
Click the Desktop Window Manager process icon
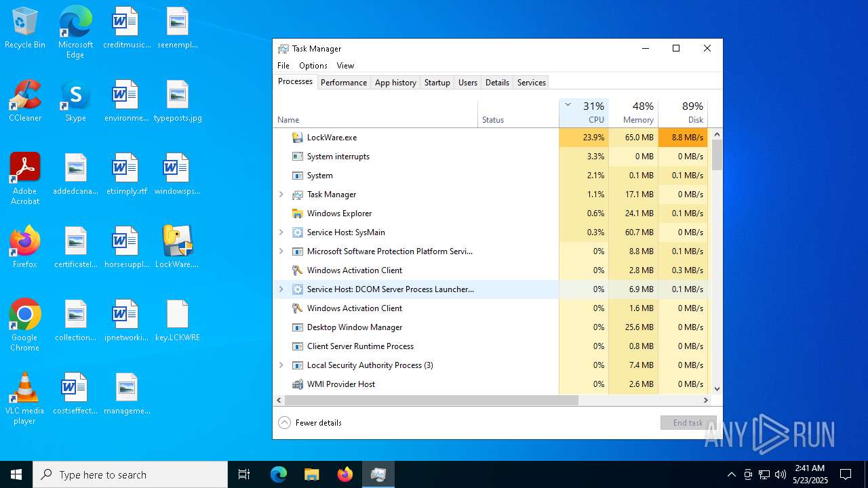(297, 327)
